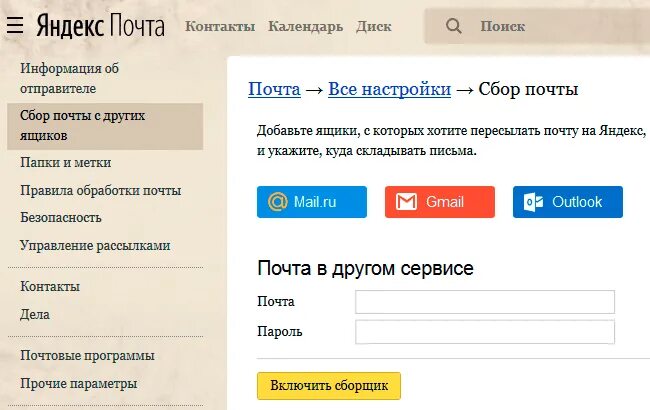Click the Outlook logo icon

tap(533, 202)
